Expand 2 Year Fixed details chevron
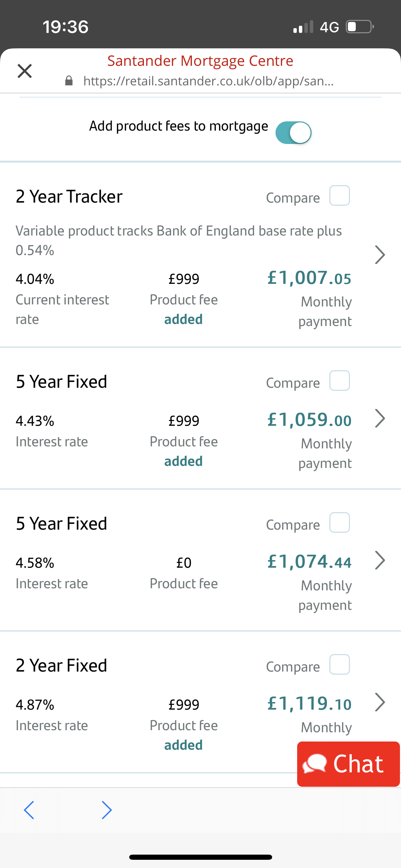Viewport: 401px width, 868px height. coord(380,702)
